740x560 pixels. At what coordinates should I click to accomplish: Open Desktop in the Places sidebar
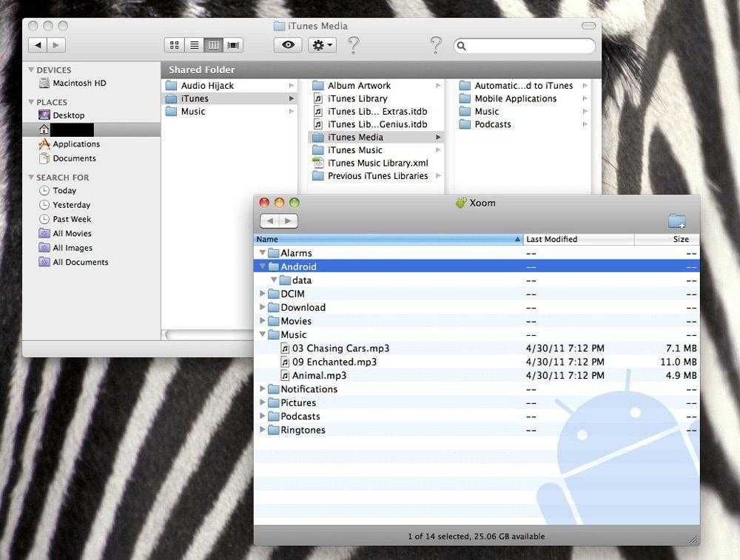click(x=68, y=115)
